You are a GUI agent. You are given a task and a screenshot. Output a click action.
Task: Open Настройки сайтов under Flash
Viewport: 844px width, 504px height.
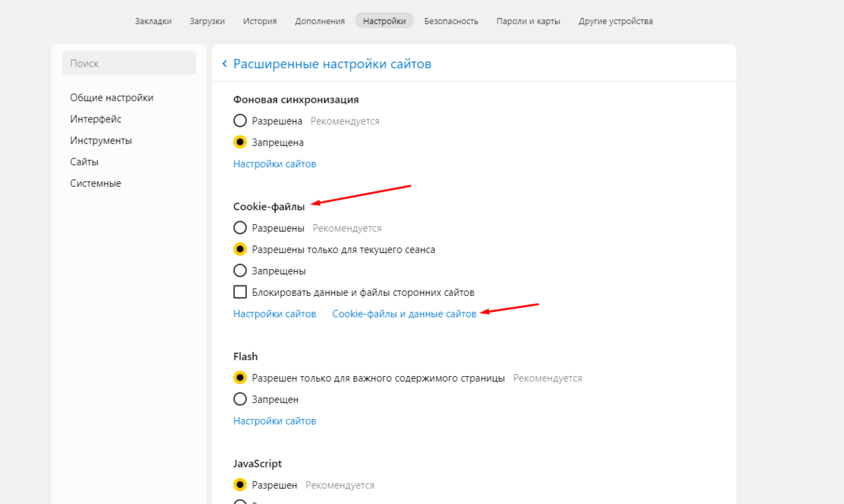click(x=274, y=421)
